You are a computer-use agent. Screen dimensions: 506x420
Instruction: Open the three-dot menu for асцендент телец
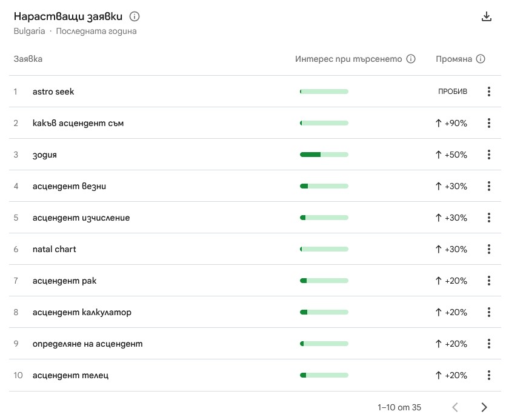point(489,375)
